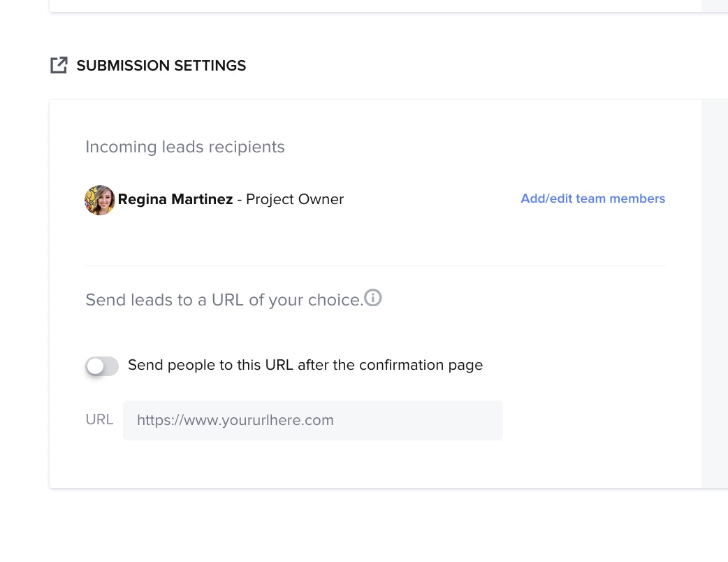Click the SUBMISSION SETTINGS heading text

point(161,66)
